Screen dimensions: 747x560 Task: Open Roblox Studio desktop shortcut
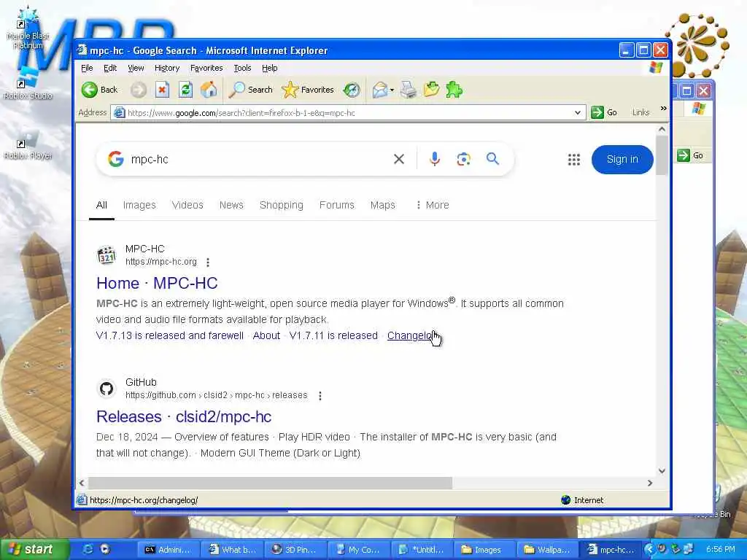28,85
